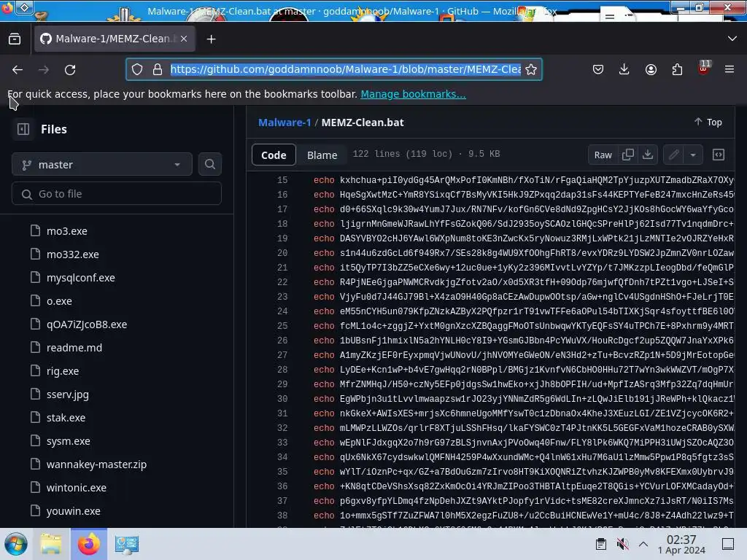747x560 pixels.
Task: Click the pencil edit file icon
Action: click(673, 155)
